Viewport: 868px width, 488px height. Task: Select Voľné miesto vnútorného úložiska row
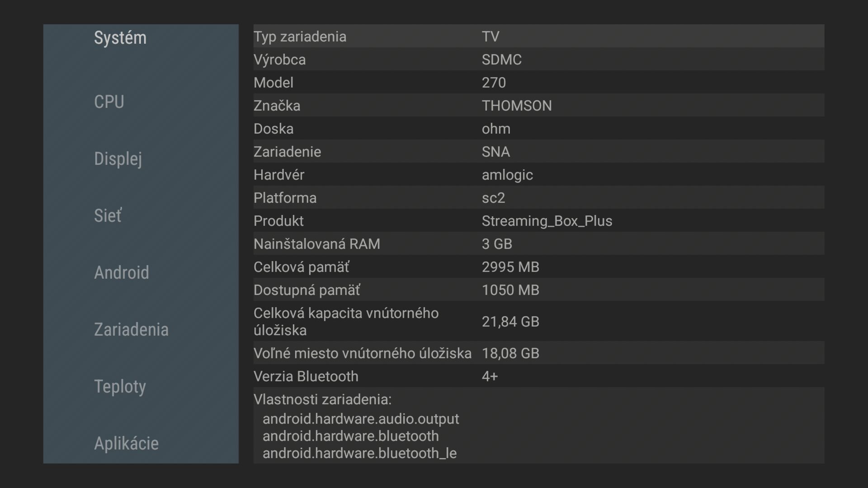pyautogui.click(x=538, y=353)
